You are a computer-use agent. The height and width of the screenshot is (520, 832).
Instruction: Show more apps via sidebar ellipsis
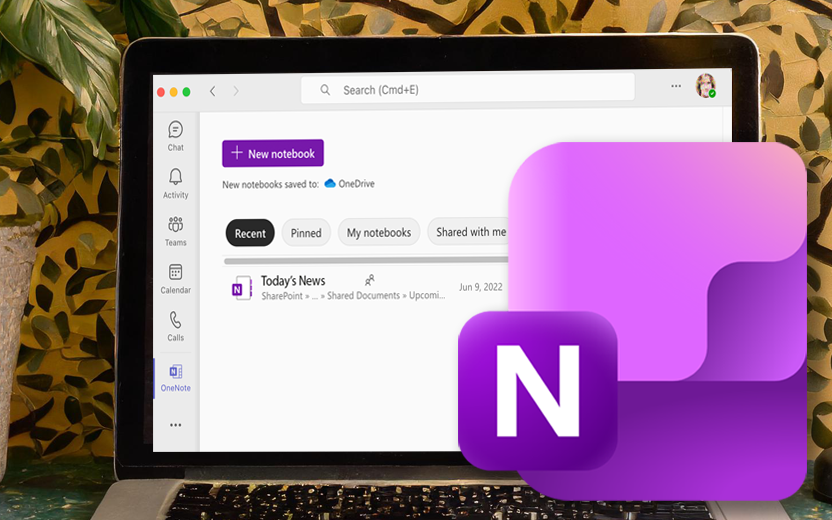[x=176, y=425]
